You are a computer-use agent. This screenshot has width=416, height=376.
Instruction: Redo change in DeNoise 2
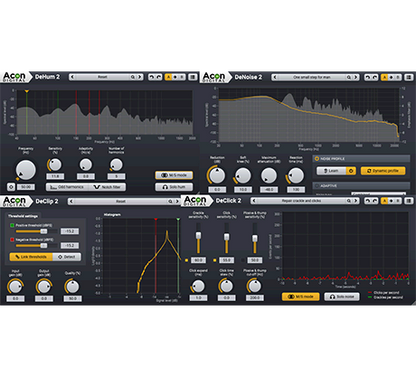tap(375, 77)
